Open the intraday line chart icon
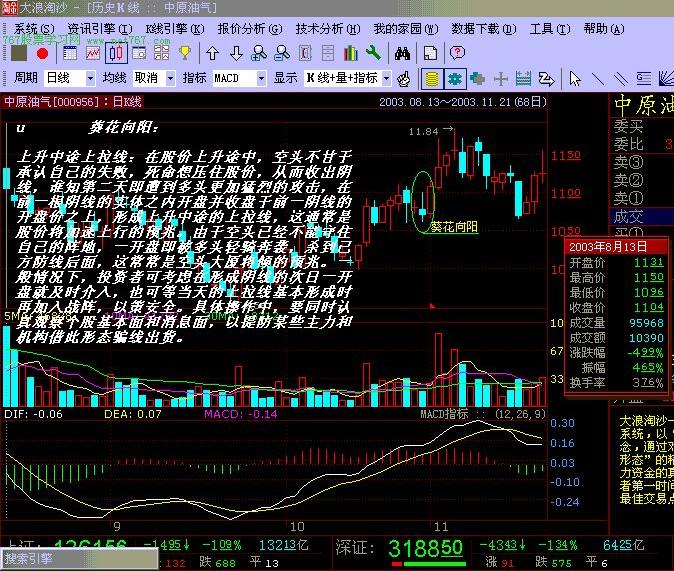Screen dimensions: 674x571 (93, 53)
